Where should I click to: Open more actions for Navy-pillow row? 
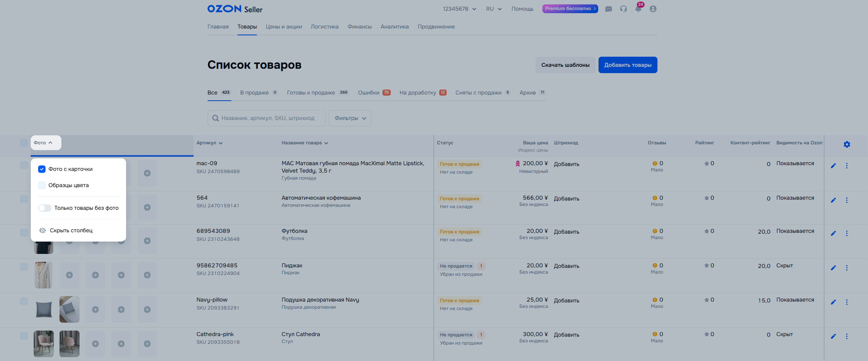[847, 302]
